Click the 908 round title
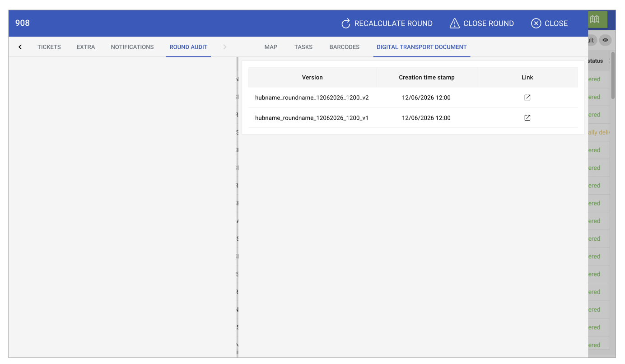The image size is (625, 364). click(23, 23)
